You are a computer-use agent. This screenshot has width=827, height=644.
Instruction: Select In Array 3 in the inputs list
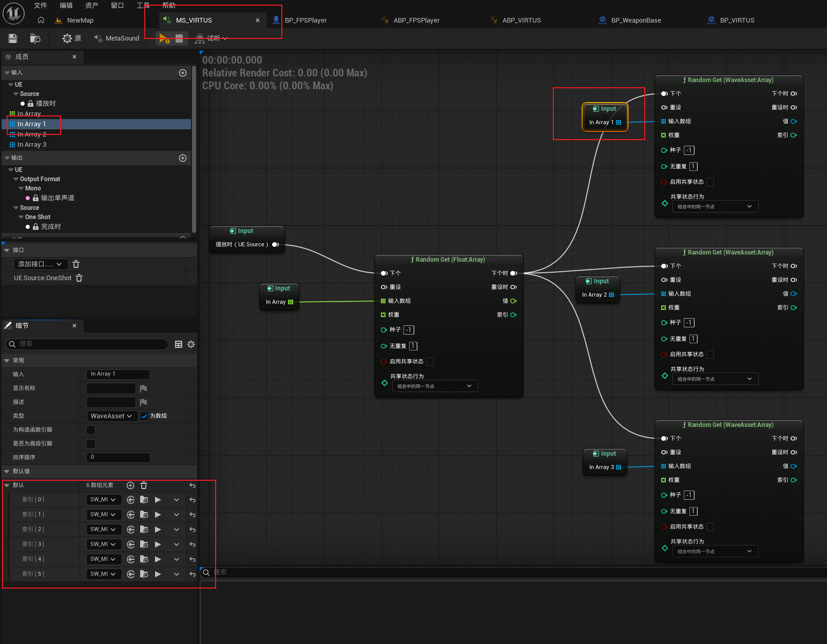pyautogui.click(x=32, y=145)
